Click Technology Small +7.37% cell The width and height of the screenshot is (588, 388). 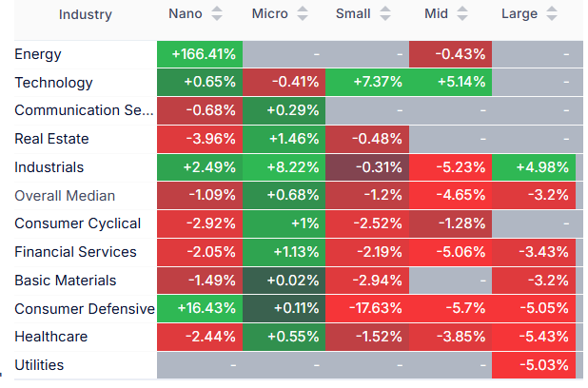(367, 83)
